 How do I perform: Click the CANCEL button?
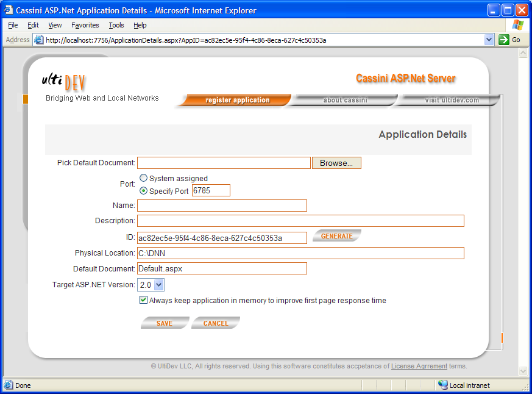[216, 323]
